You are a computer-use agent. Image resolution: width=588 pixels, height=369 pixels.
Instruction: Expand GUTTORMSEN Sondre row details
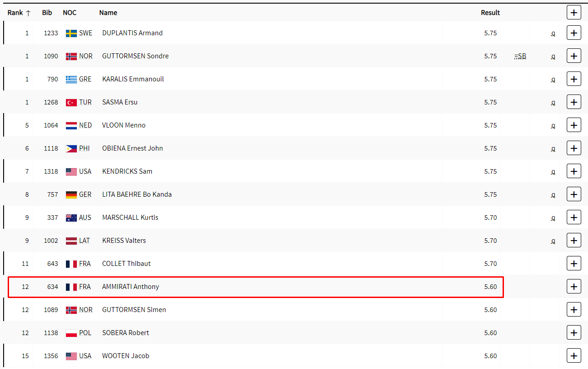(x=574, y=56)
